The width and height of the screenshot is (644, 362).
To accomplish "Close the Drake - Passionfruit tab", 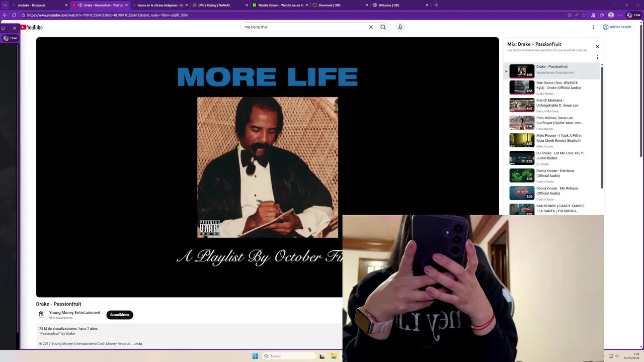I will coord(126,5).
